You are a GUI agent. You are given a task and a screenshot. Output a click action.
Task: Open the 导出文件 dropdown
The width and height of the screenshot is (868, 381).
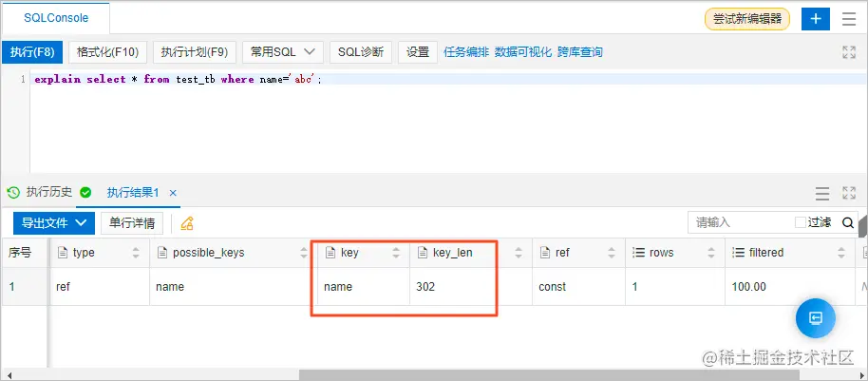(54, 223)
